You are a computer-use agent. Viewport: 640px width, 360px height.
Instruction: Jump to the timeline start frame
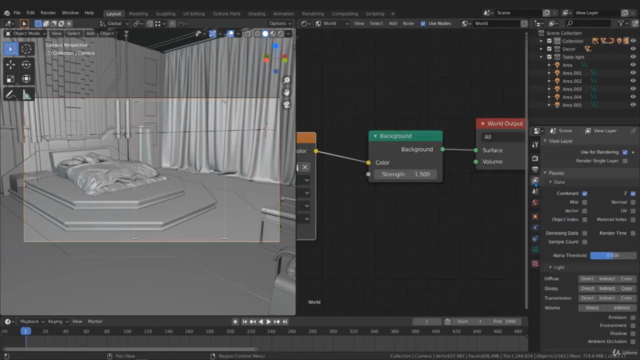tap(245, 322)
